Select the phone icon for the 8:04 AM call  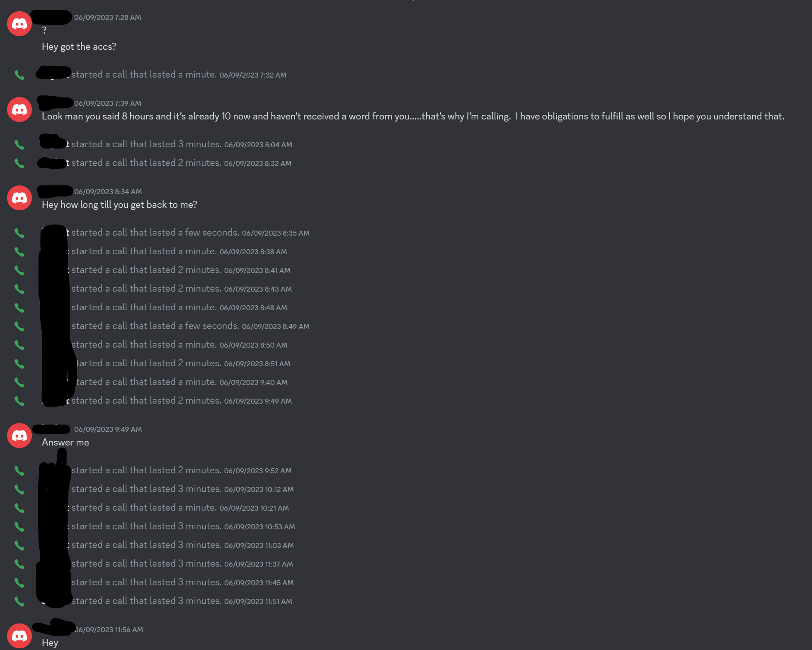point(19,145)
